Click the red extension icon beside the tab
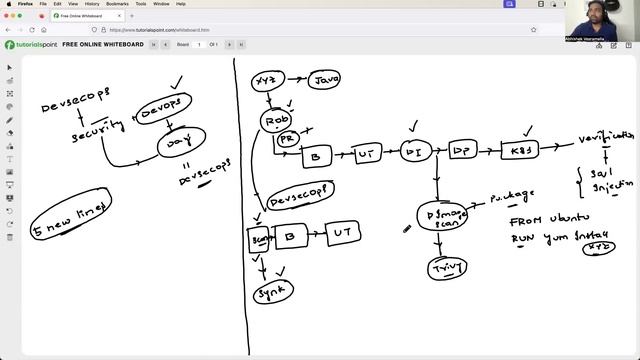 coord(41,16)
